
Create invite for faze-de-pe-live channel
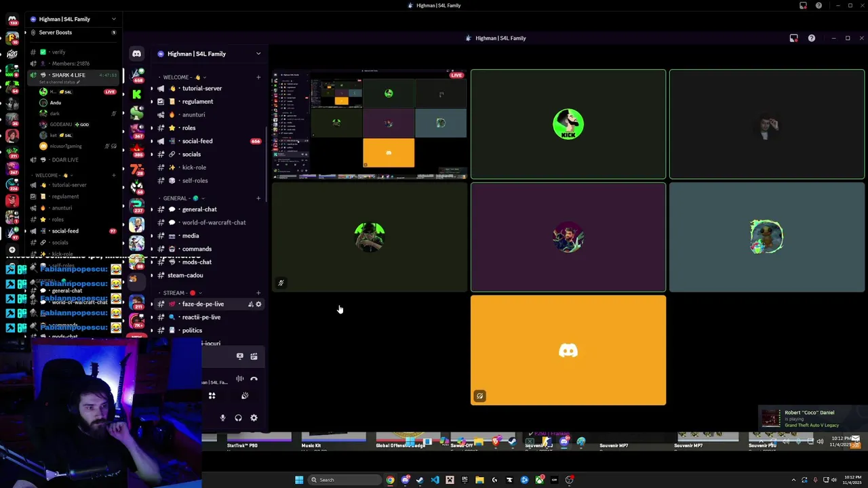tap(250, 304)
